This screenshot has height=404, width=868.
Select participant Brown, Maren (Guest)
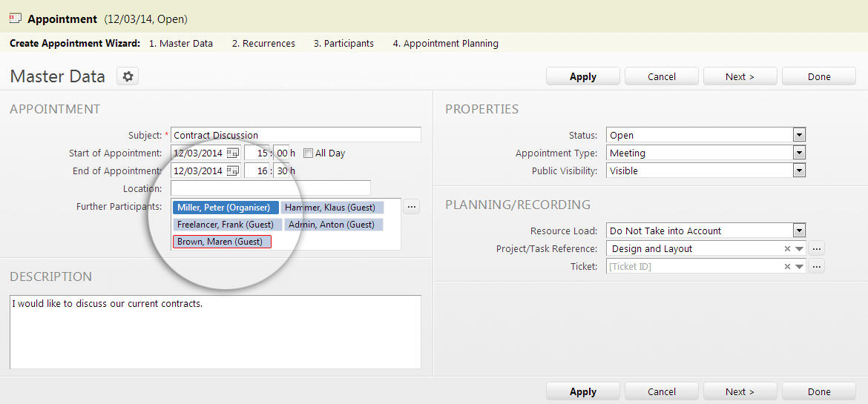coord(222,242)
